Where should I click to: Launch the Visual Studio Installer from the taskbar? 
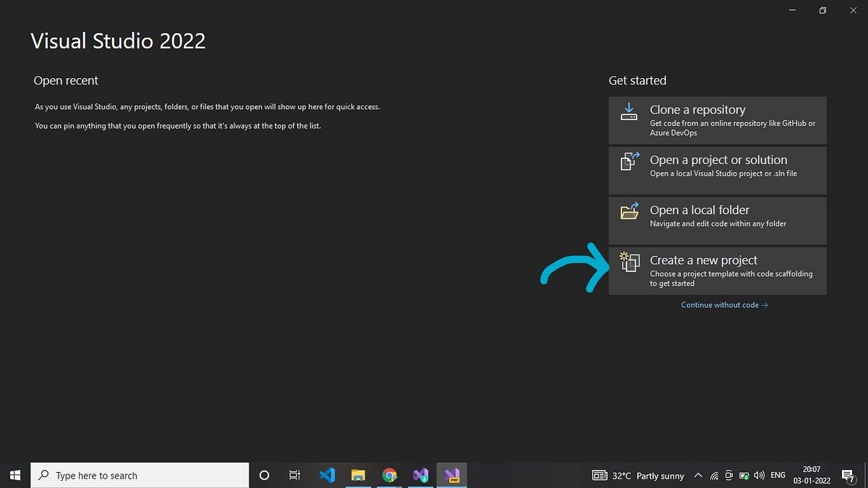[420, 475]
